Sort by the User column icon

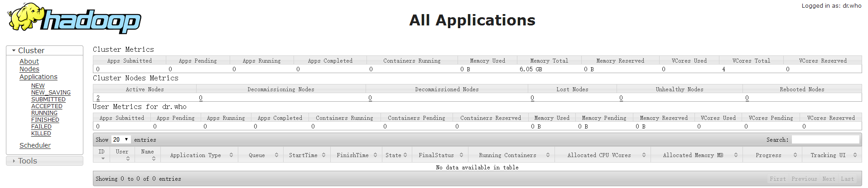(128, 158)
